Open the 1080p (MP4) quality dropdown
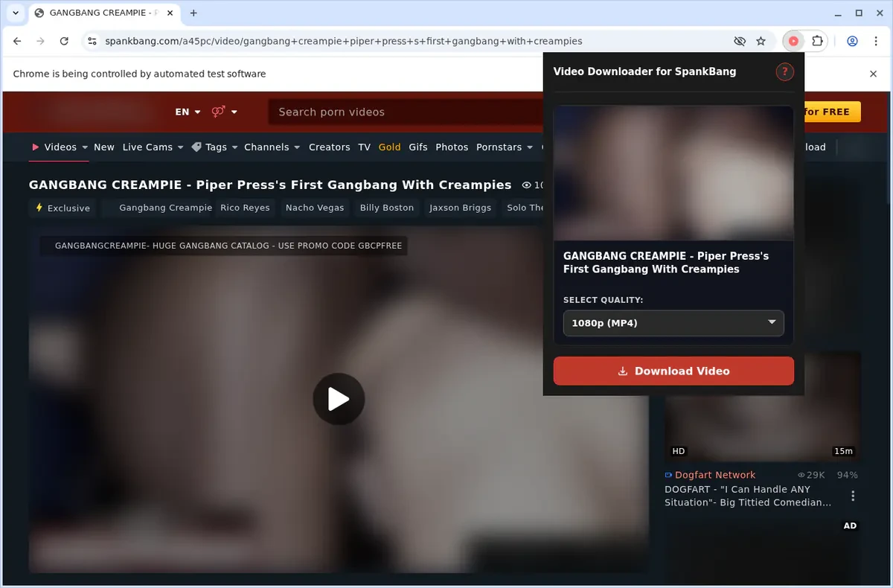 [x=673, y=323]
